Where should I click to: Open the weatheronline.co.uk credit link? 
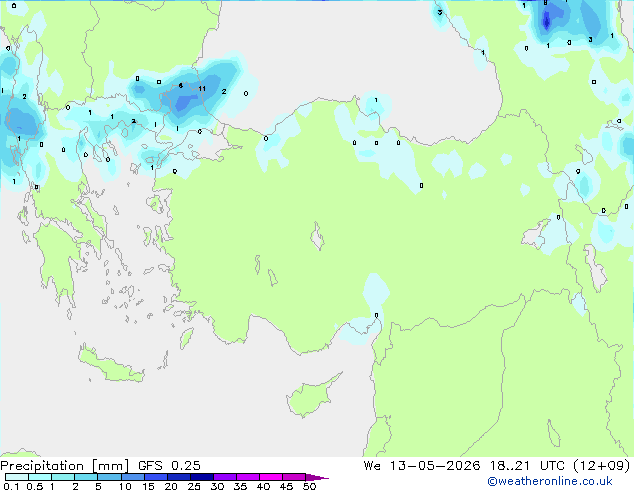coord(550,481)
